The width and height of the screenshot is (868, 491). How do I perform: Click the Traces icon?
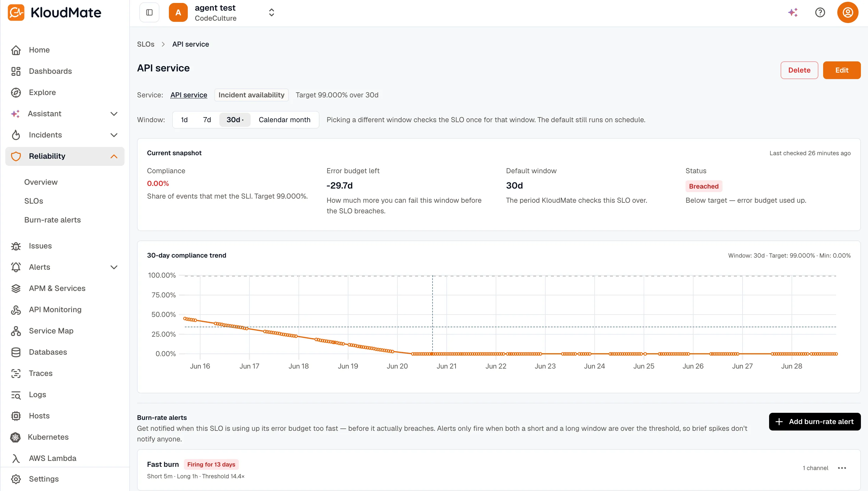coord(16,373)
